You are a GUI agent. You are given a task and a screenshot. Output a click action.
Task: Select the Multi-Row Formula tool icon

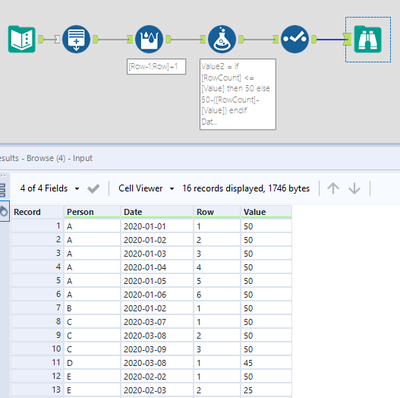tap(149, 39)
